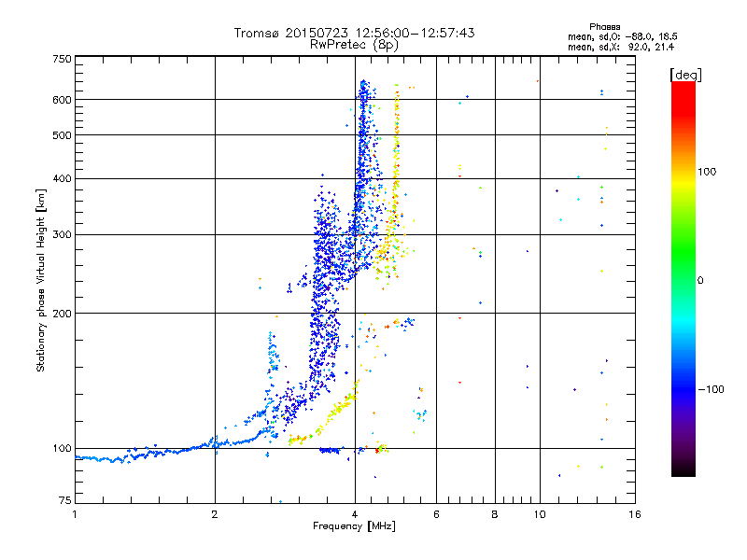The image size is (747, 560).
Task: Click the '200' y-axis tick label
Action: pos(62,314)
